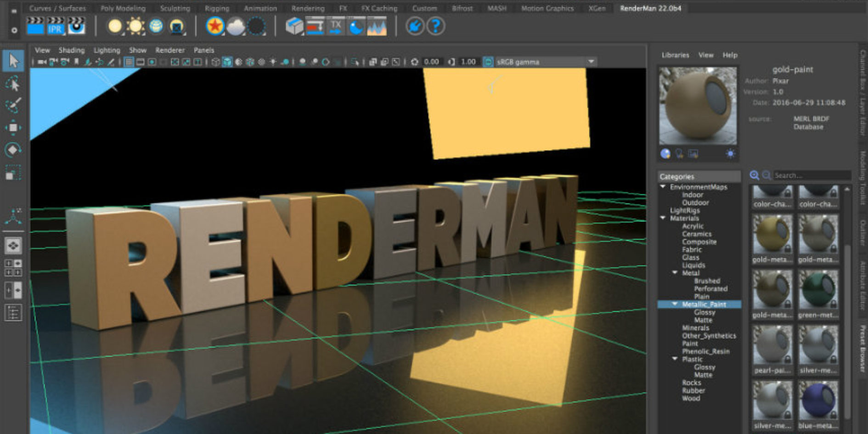Select the LightRigs category
The height and width of the screenshot is (434, 868).
[684, 210]
